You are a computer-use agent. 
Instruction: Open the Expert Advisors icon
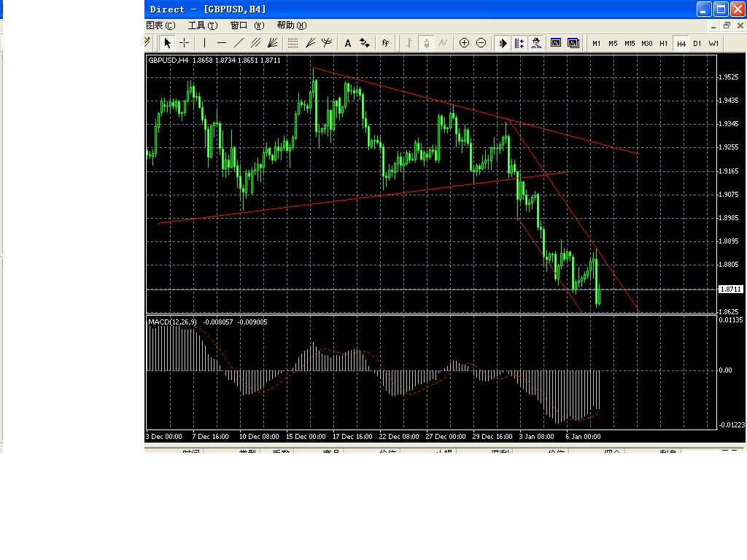536,43
